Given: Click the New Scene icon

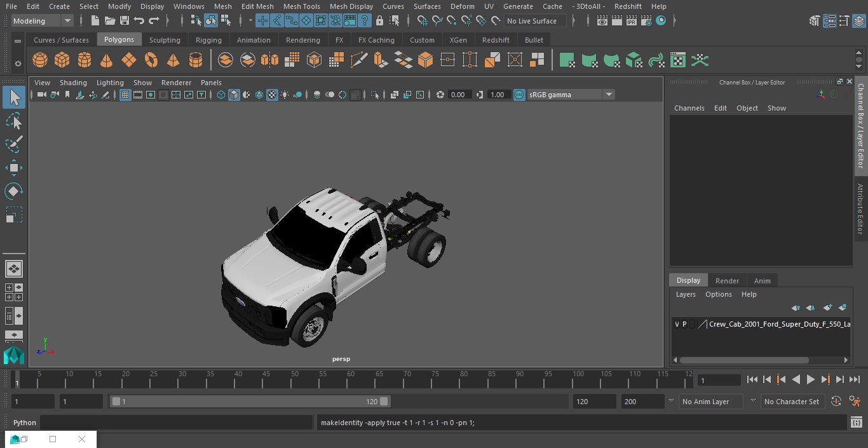Looking at the screenshot, I should [x=95, y=21].
